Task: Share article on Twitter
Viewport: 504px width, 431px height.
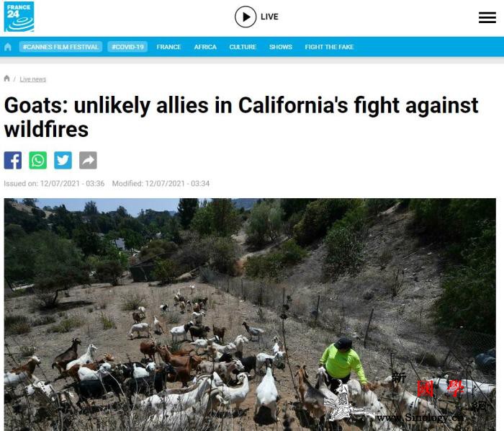Action: coord(63,160)
